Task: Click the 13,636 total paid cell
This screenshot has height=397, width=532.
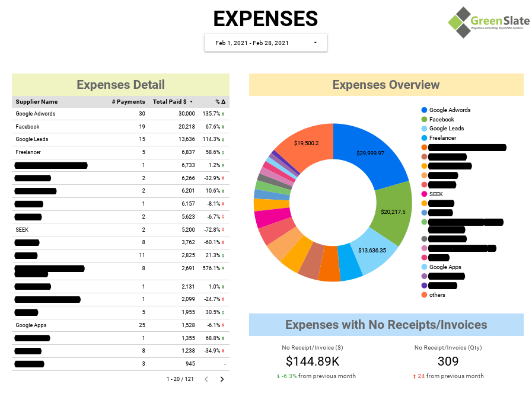Action: click(x=187, y=139)
